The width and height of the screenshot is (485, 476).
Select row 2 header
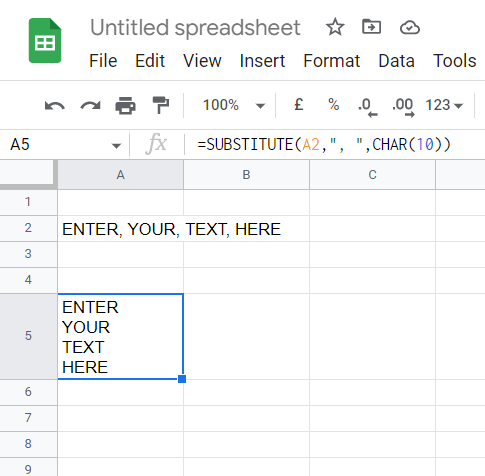28,228
